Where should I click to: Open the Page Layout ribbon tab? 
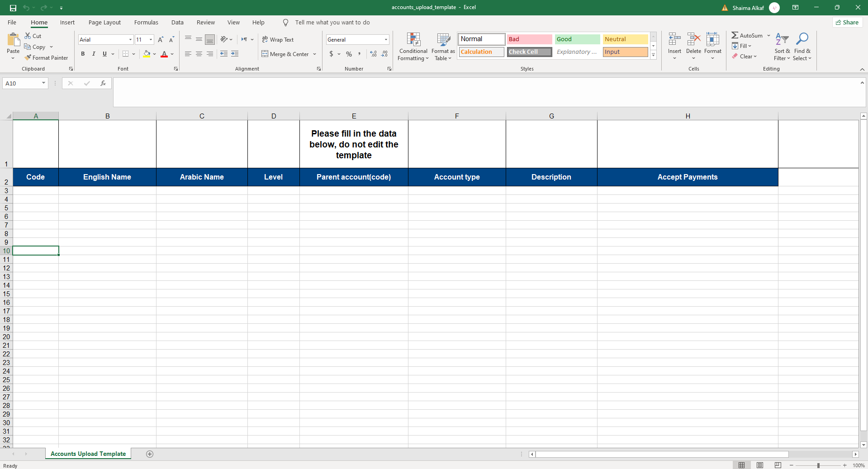[104, 23]
